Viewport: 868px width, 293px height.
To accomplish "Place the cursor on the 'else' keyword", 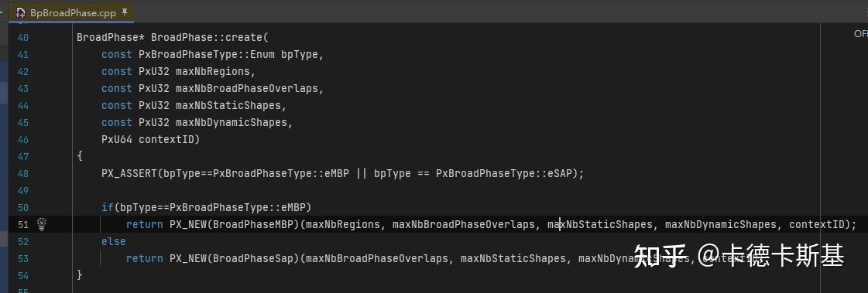I will pos(114,241).
